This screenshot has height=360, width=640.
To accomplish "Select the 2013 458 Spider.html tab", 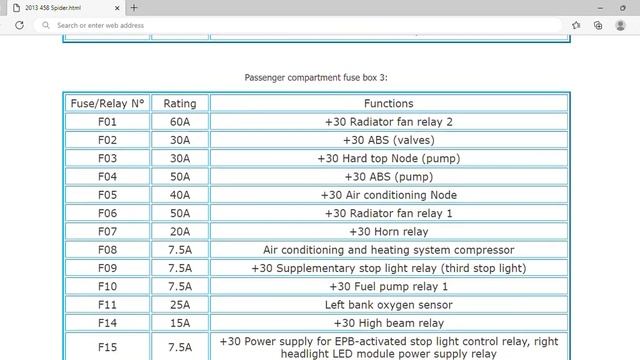I will tap(65, 8).
